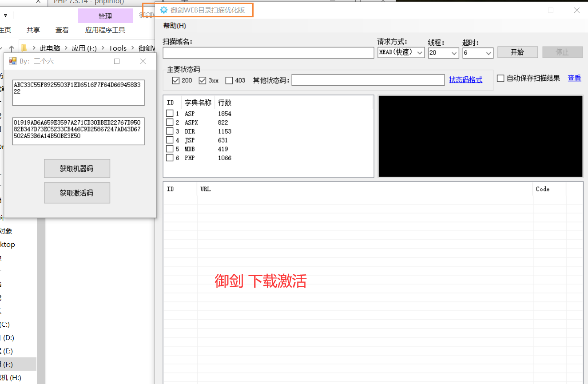
Task: Click the 行数 column header
Action: pos(225,103)
